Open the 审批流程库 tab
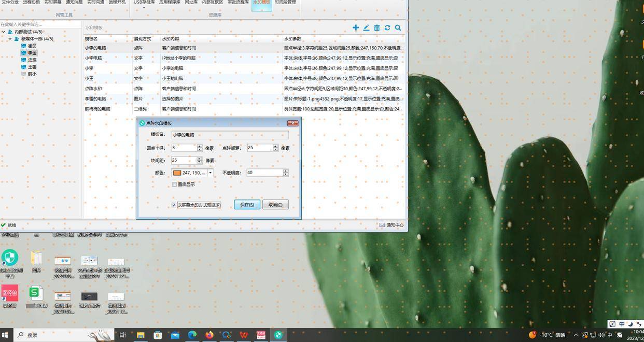 point(238,3)
